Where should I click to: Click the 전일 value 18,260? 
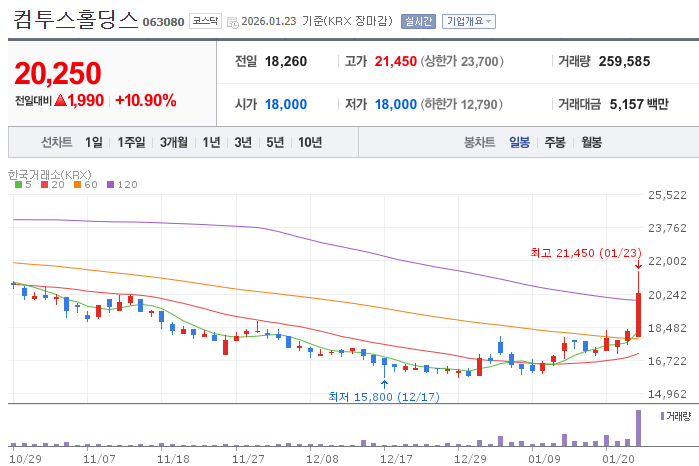point(286,61)
